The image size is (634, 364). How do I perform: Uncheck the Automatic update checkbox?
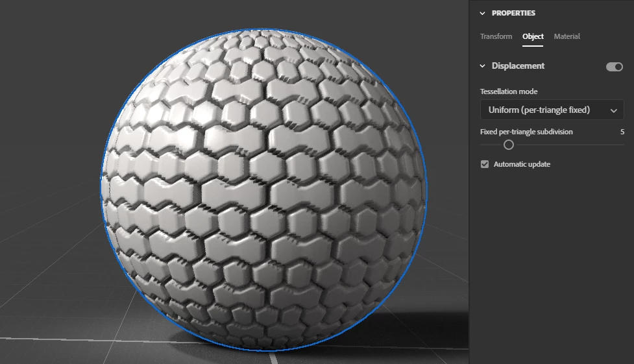pyautogui.click(x=484, y=164)
